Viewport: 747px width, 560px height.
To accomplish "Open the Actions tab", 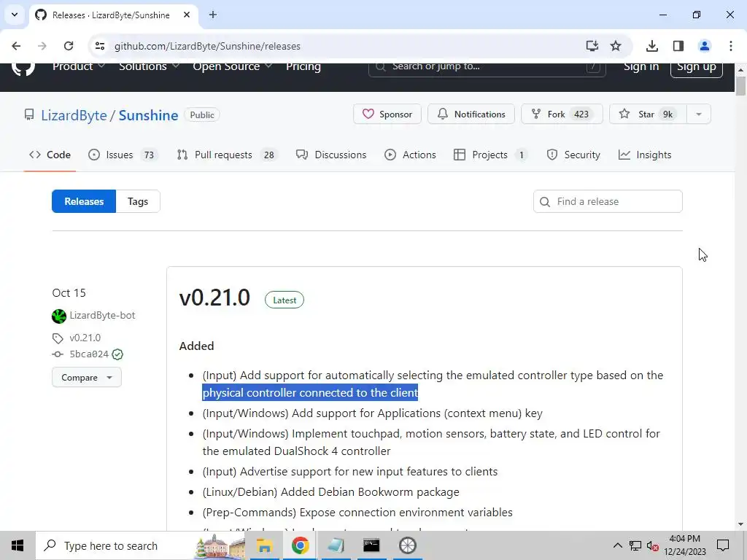I will (410, 155).
